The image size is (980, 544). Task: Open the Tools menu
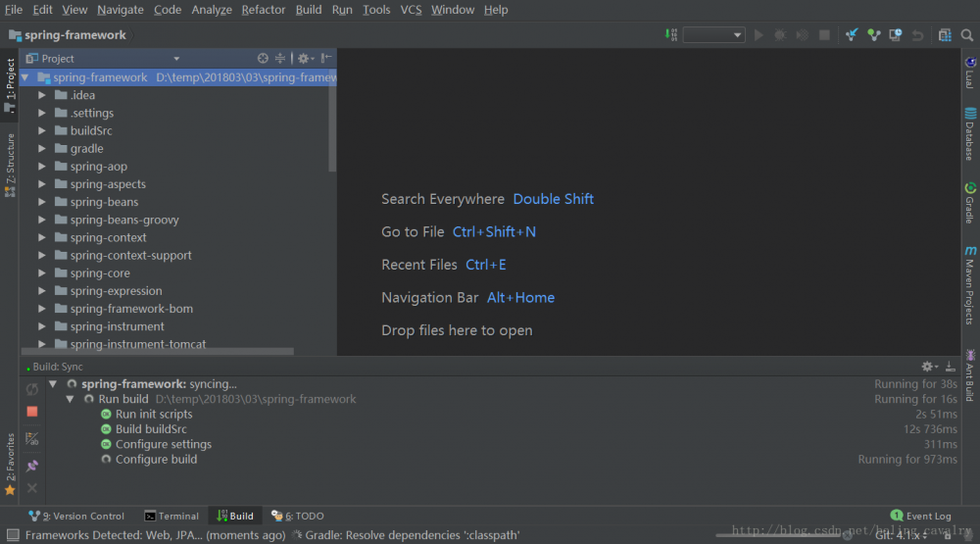click(375, 10)
